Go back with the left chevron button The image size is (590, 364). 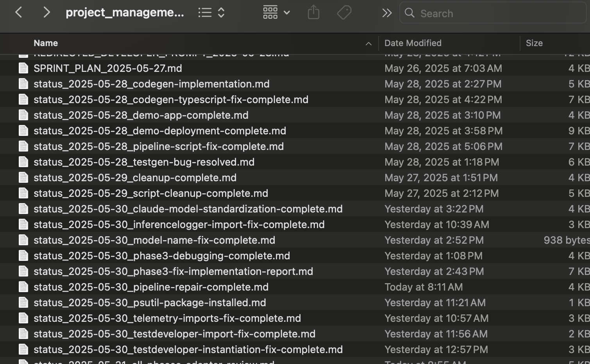pyautogui.click(x=18, y=12)
